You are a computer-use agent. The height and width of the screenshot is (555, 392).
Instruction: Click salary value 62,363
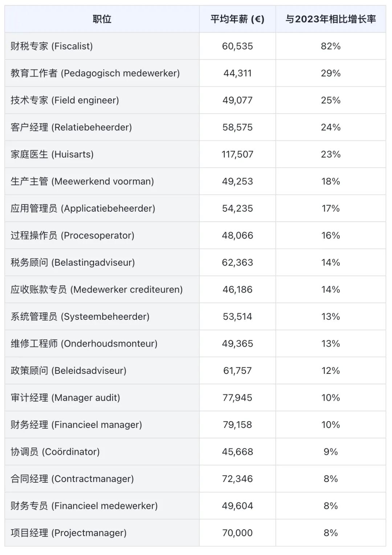click(237, 262)
